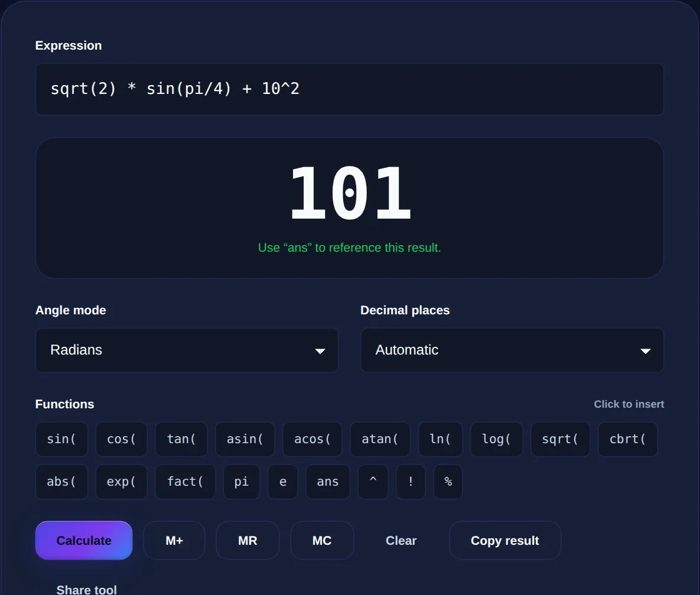Insert the fact( function
The height and width of the screenshot is (595, 700).
(185, 482)
